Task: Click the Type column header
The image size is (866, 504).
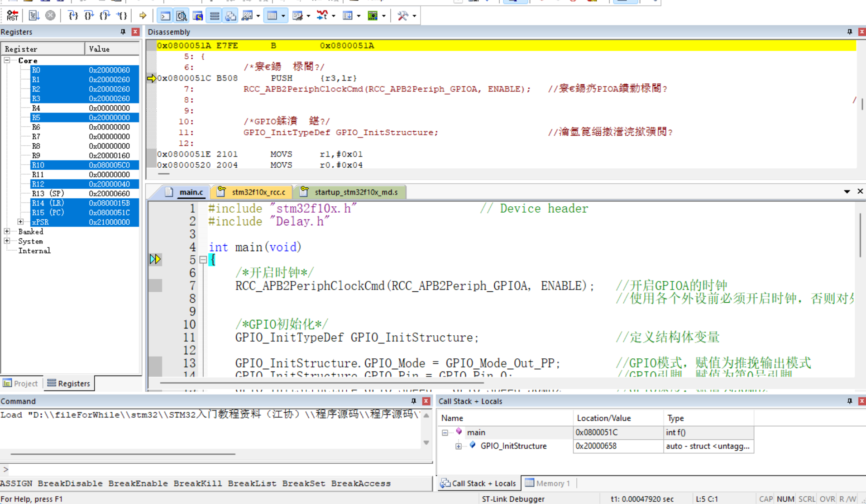Action: tap(708, 418)
